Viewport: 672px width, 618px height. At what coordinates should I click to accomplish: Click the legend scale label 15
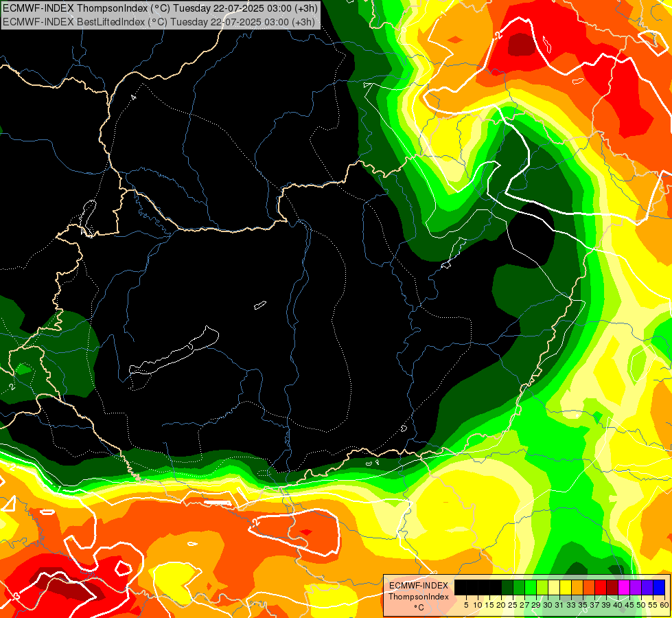click(490, 605)
